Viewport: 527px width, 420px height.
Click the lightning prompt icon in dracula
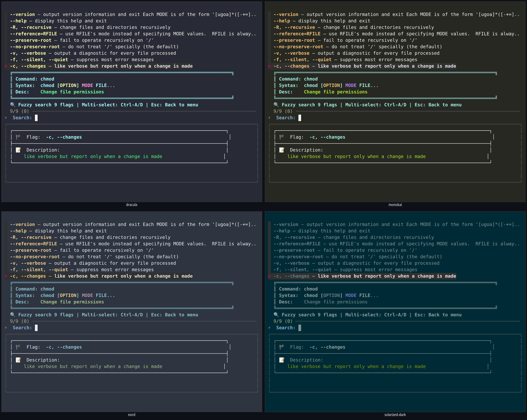6,118
